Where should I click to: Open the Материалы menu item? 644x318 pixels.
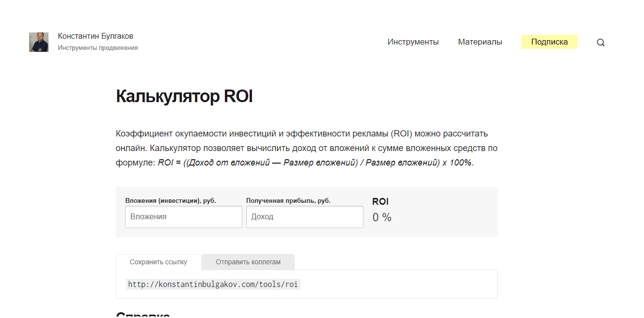[480, 42]
